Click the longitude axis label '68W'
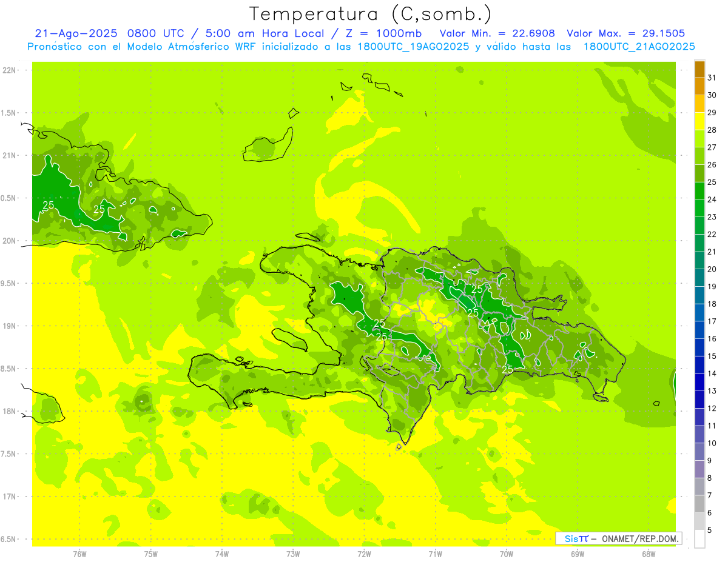728x562 pixels. 649,554
